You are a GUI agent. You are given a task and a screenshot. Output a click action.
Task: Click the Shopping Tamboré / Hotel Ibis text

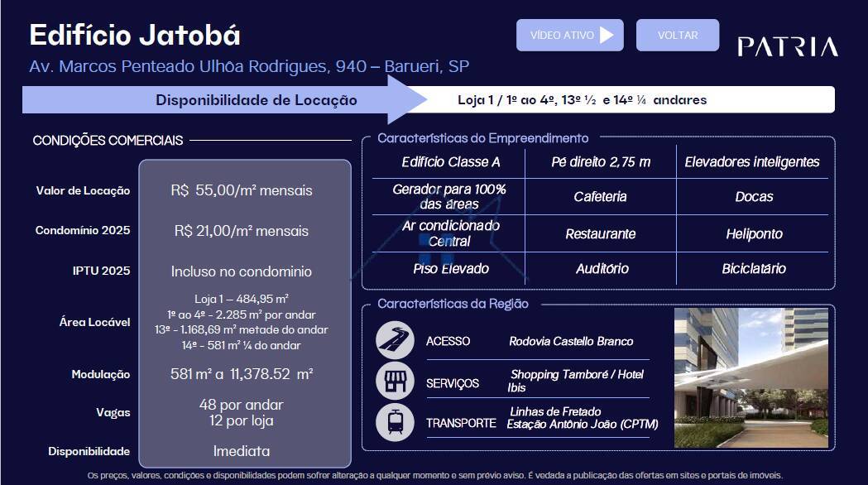[x=575, y=381]
